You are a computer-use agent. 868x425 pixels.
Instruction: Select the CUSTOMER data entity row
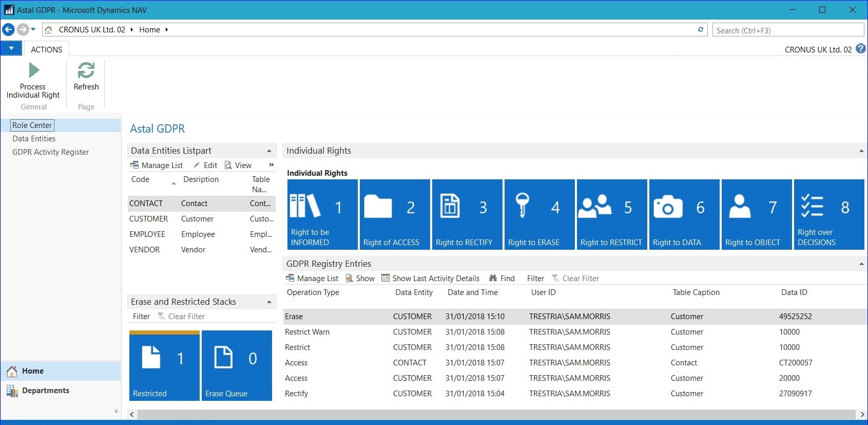[202, 219]
